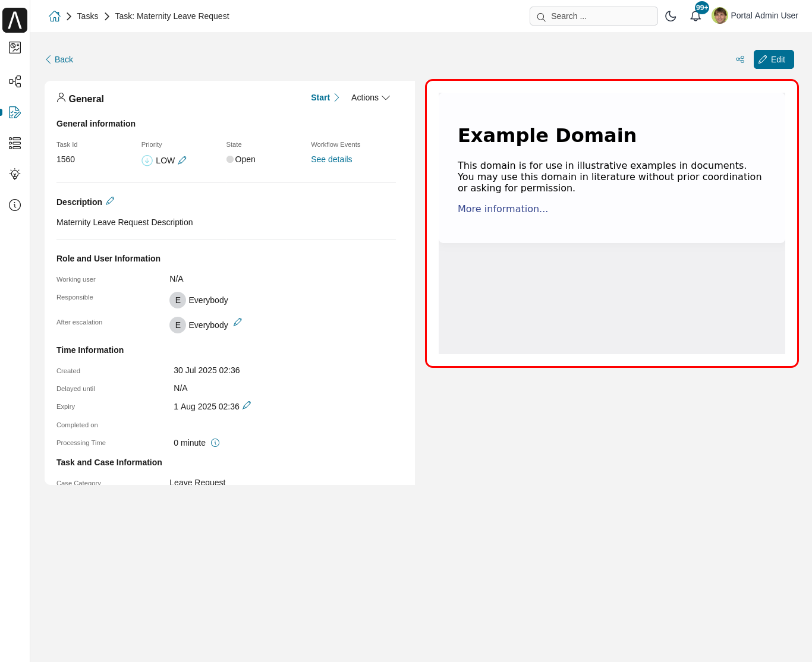Edit the Priority value with the pencil icon
The height and width of the screenshot is (662, 812).
[182, 160]
